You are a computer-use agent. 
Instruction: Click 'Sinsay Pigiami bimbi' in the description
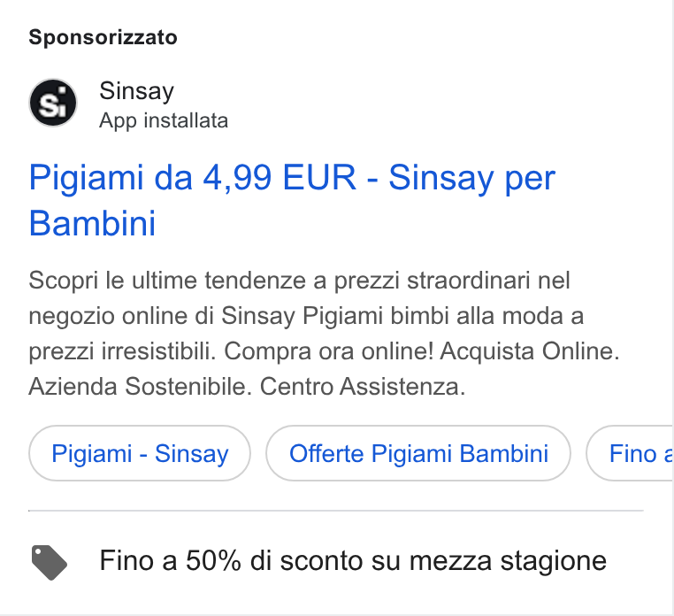click(334, 316)
